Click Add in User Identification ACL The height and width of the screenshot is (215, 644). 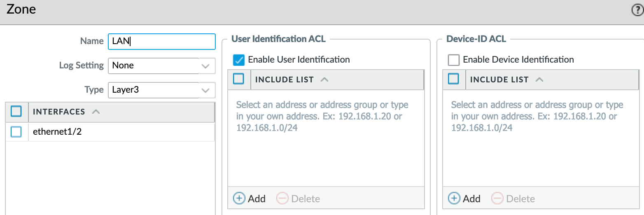tap(250, 199)
